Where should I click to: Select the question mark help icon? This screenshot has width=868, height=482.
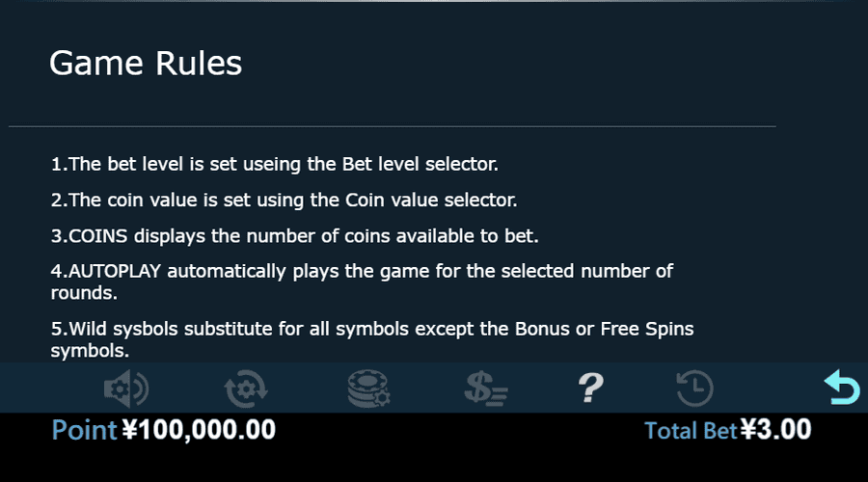[590, 388]
